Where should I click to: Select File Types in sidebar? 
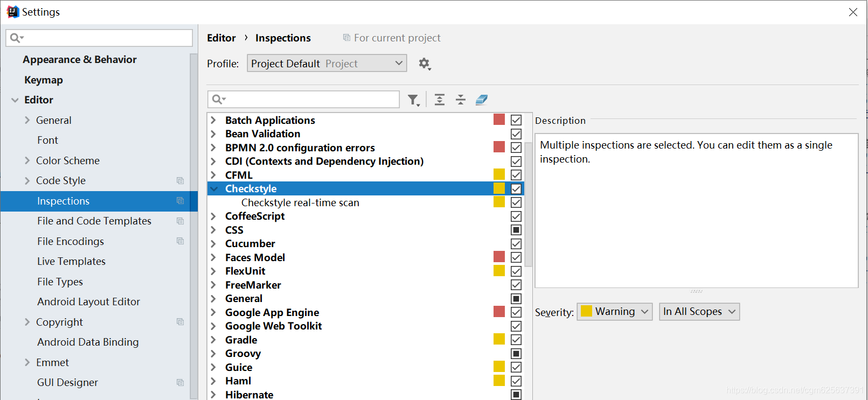60,282
